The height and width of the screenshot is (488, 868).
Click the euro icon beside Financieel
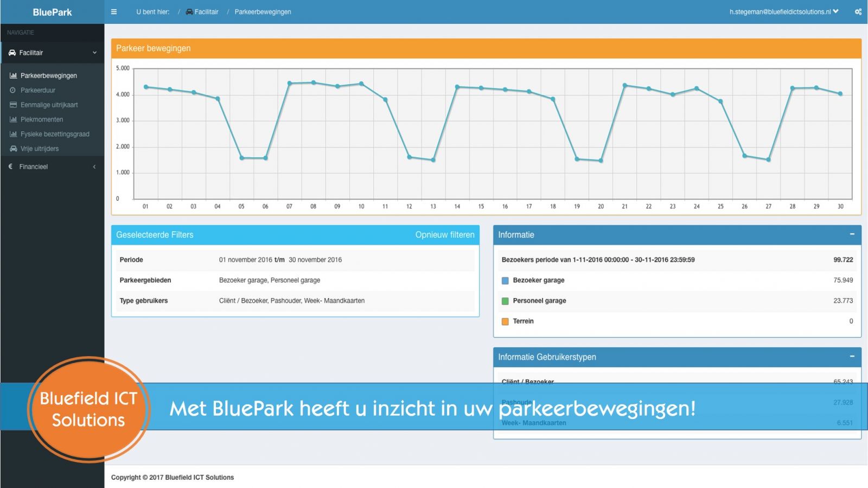10,167
